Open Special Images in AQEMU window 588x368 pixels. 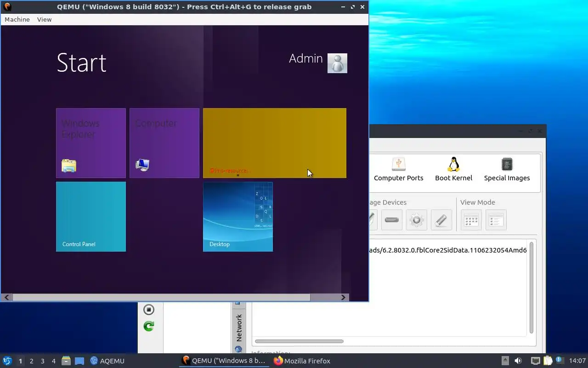(x=507, y=170)
